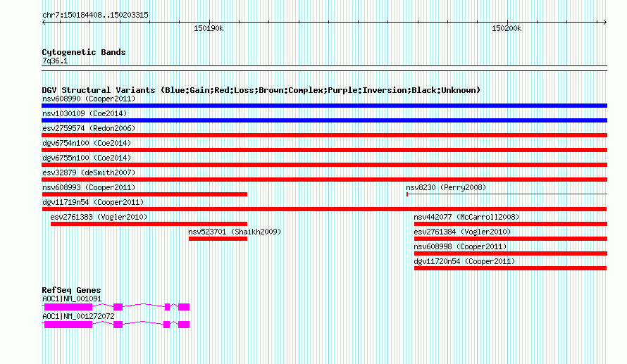Select the red loss bar below esv2759574
Image resolution: width=627 pixels, height=364 pixels.
click(x=324, y=135)
